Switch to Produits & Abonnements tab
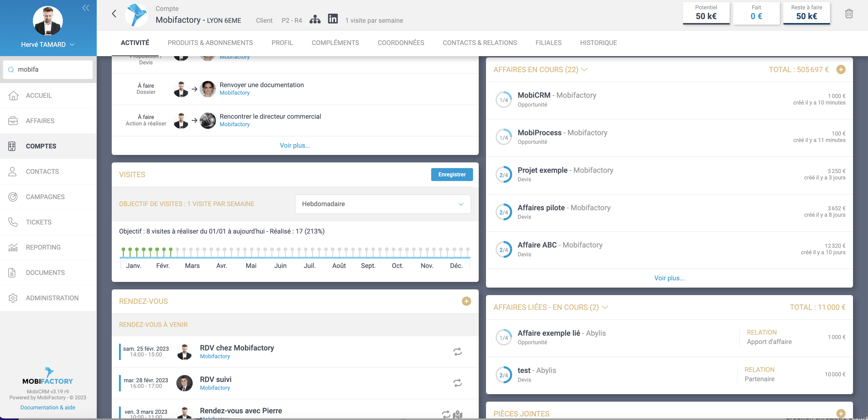Image resolution: width=868 pixels, height=420 pixels. [210, 43]
